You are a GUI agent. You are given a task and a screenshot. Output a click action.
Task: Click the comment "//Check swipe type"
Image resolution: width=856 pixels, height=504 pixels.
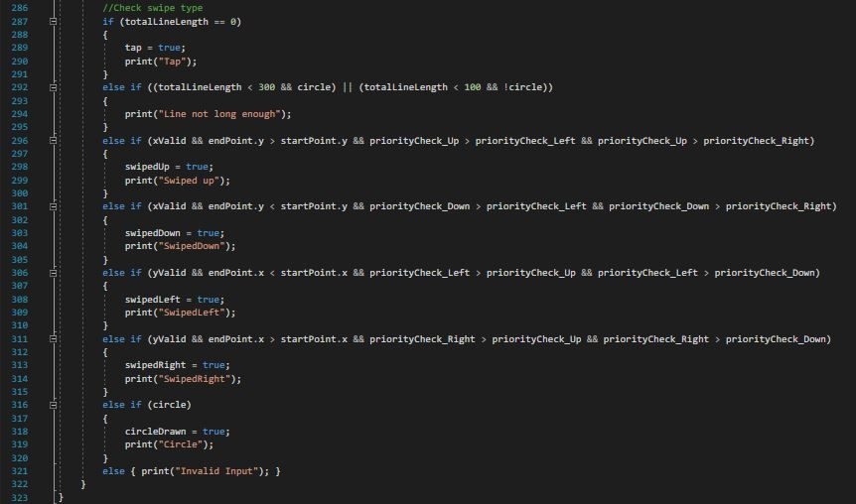152,8
